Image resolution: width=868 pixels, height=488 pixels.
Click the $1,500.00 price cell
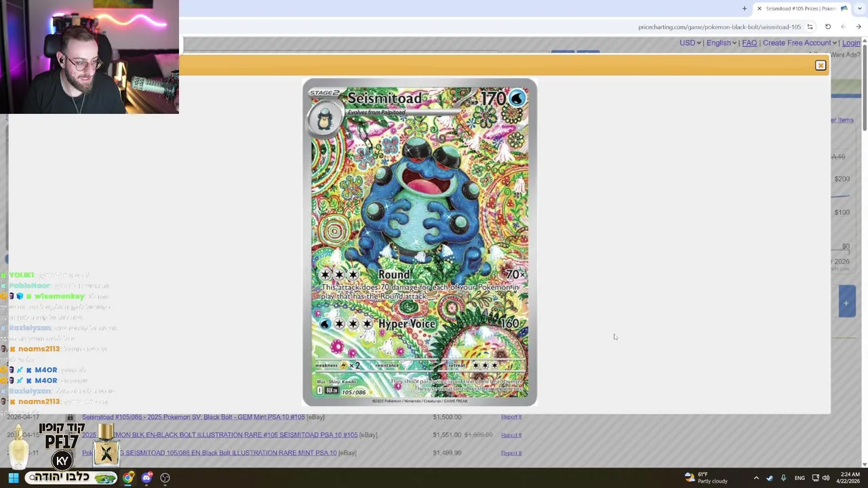[447, 417]
